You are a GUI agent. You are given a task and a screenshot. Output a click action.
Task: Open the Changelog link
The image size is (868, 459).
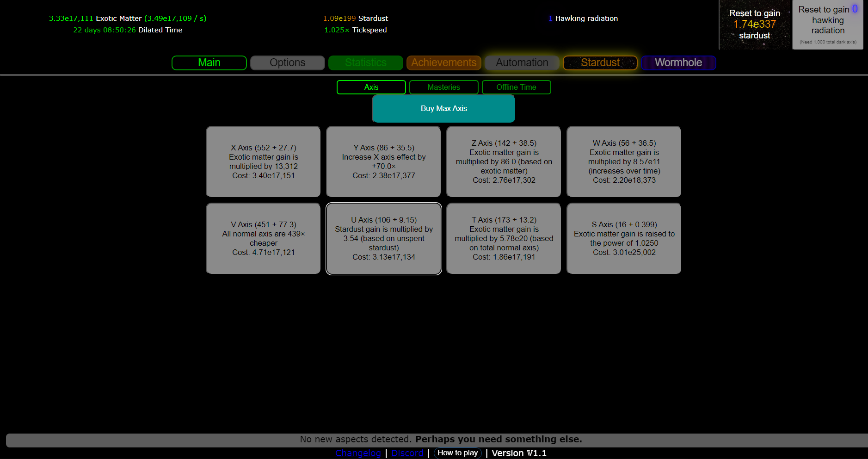click(358, 453)
